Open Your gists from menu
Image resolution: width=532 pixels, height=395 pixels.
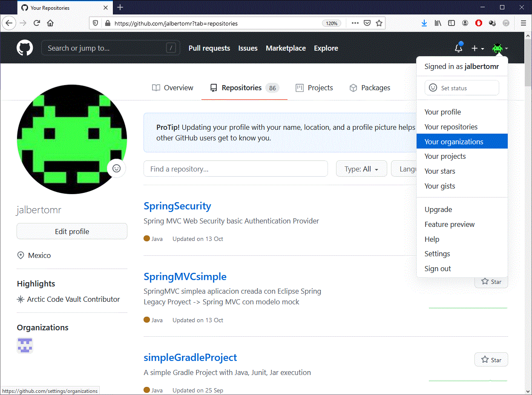[x=462, y=186]
